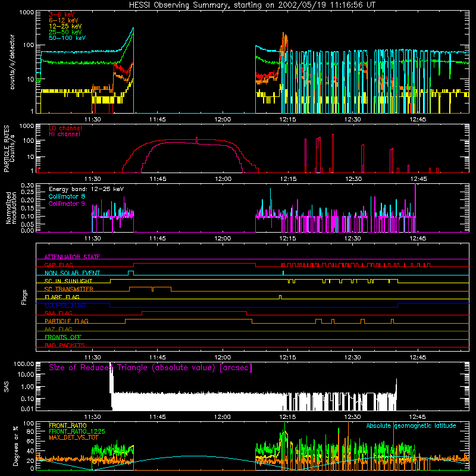
Task: Click the "ATTENUATOR STATE" flag label
Action: tap(72, 257)
